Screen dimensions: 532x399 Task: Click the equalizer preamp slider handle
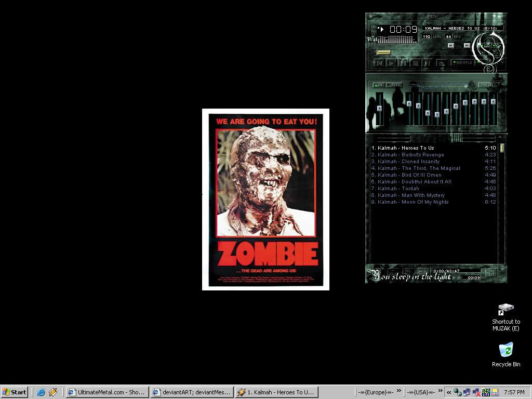379,108
